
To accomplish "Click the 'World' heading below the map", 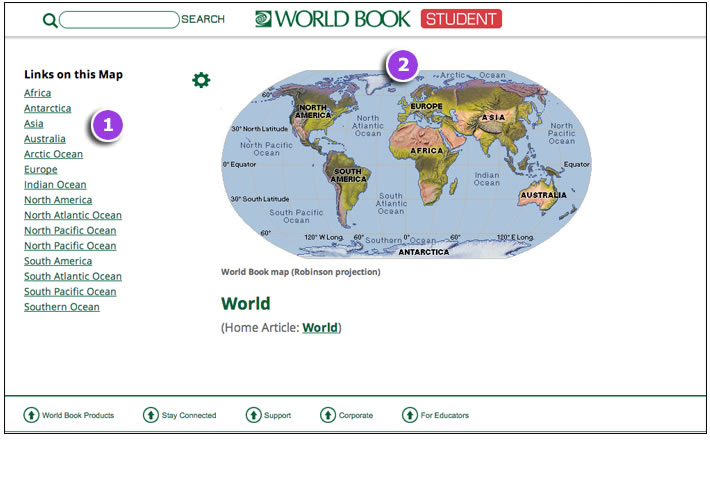I will pos(245,303).
